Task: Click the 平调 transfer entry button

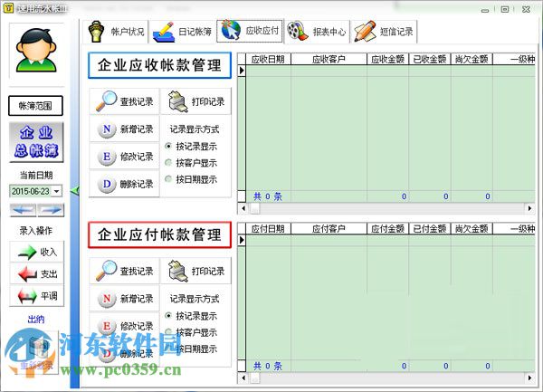Action: pos(37,296)
